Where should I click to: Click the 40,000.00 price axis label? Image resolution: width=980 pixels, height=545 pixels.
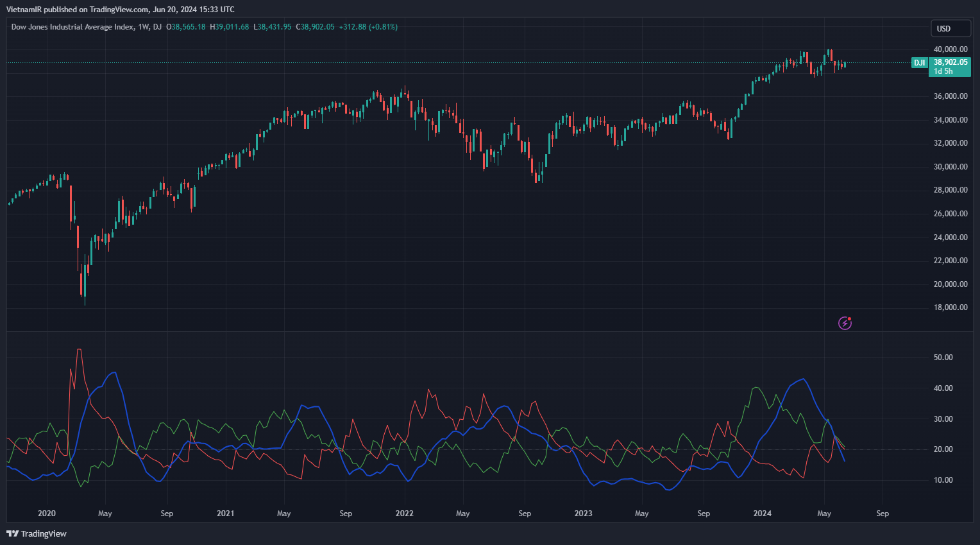click(950, 49)
